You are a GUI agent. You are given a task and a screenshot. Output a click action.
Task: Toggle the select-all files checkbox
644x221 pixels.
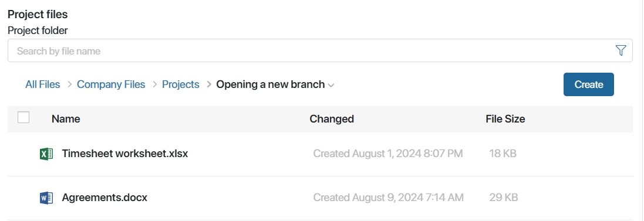(x=23, y=117)
